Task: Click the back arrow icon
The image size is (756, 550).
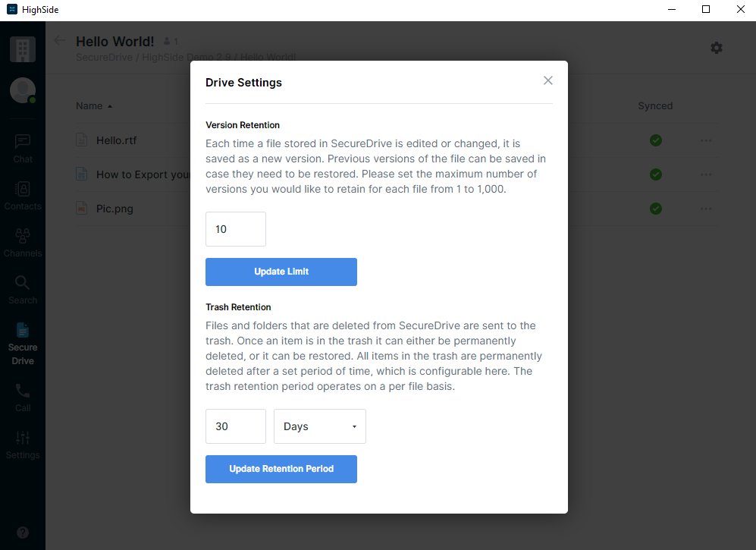Action: coord(60,40)
